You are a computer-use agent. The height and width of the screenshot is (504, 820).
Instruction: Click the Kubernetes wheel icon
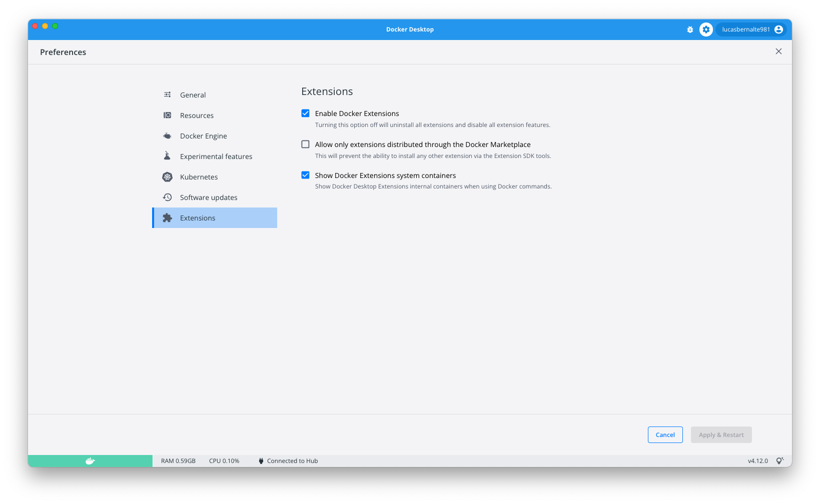point(168,176)
